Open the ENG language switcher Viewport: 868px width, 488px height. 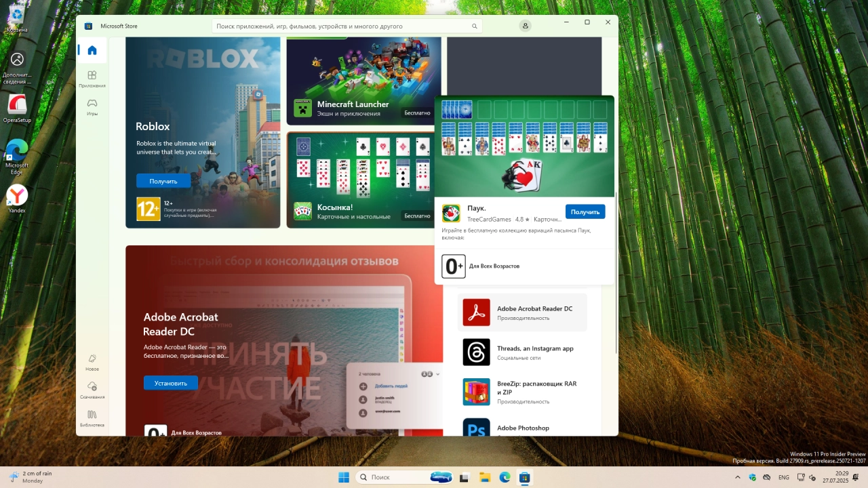point(784,477)
